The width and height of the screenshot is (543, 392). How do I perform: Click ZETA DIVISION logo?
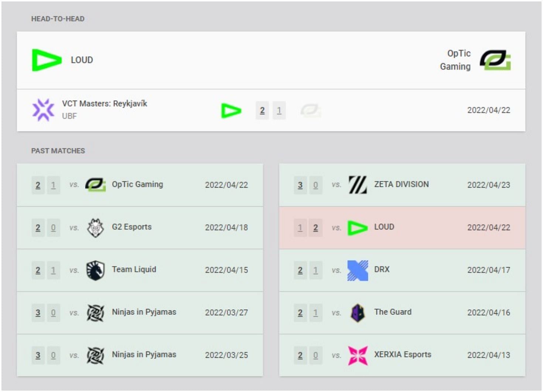pos(358,185)
